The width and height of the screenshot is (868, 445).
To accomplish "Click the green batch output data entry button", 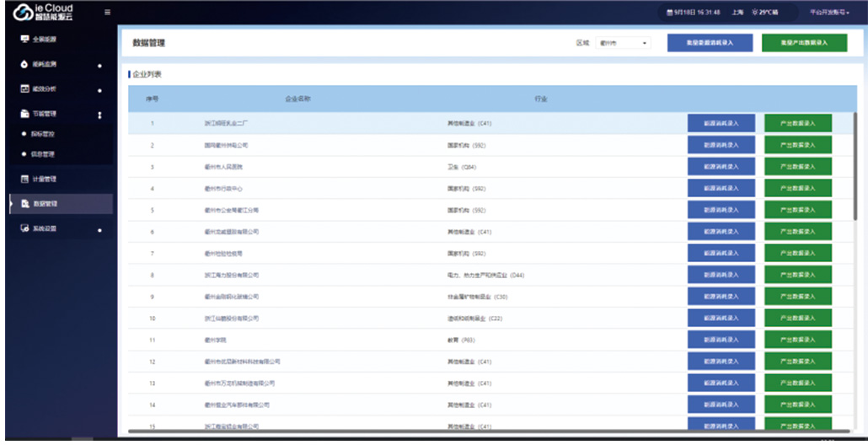I will coord(804,43).
